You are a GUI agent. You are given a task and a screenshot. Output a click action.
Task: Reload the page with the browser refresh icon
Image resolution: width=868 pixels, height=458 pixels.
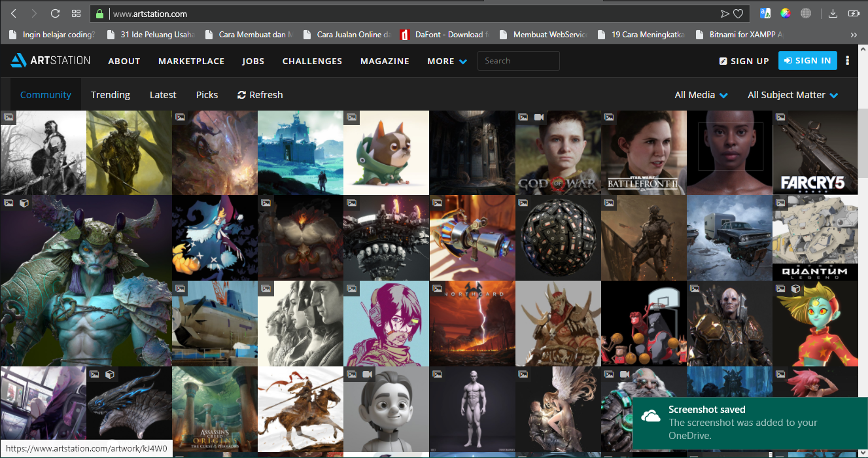(55, 13)
